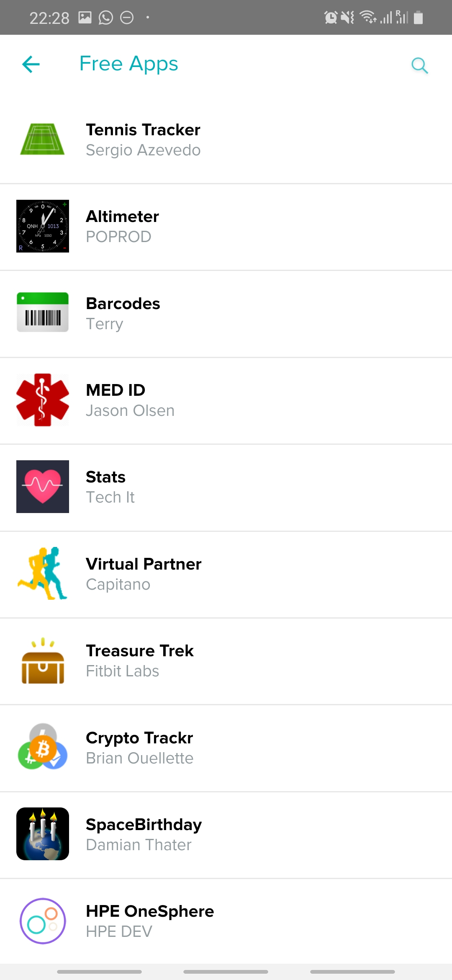Open the search magnifier icon

(419, 65)
